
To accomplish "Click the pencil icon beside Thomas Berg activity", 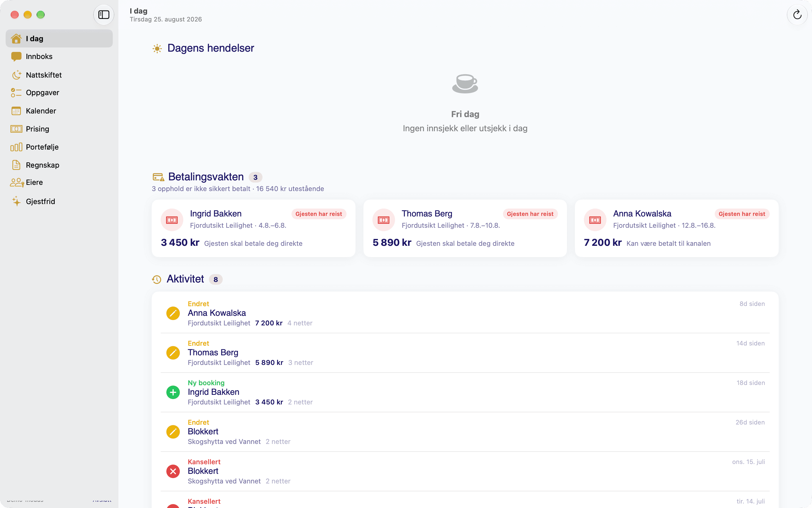I will click(173, 353).
